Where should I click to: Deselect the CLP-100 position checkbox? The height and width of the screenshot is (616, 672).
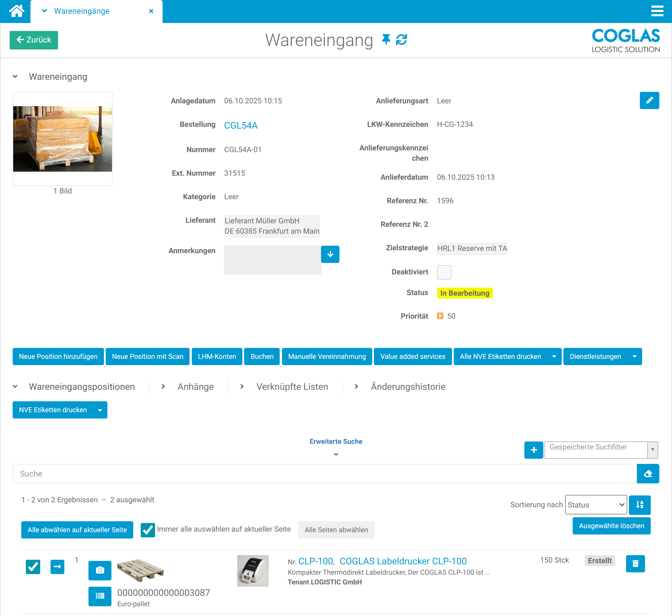33,566
